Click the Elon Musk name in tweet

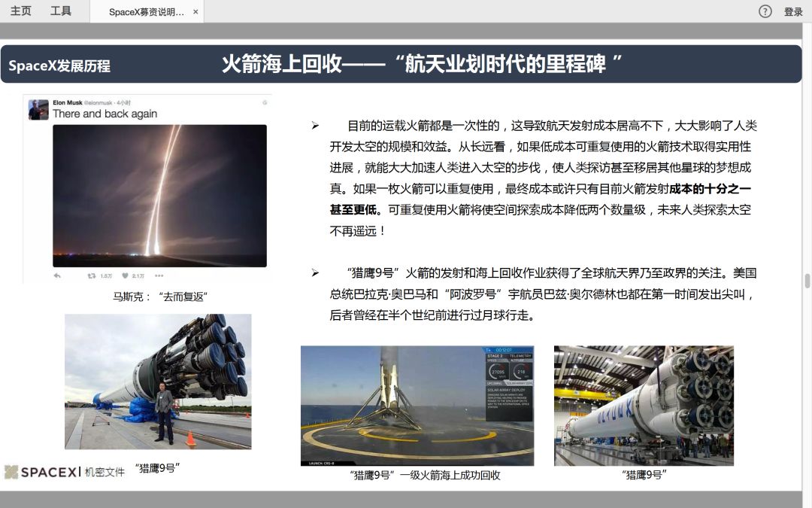68,102
